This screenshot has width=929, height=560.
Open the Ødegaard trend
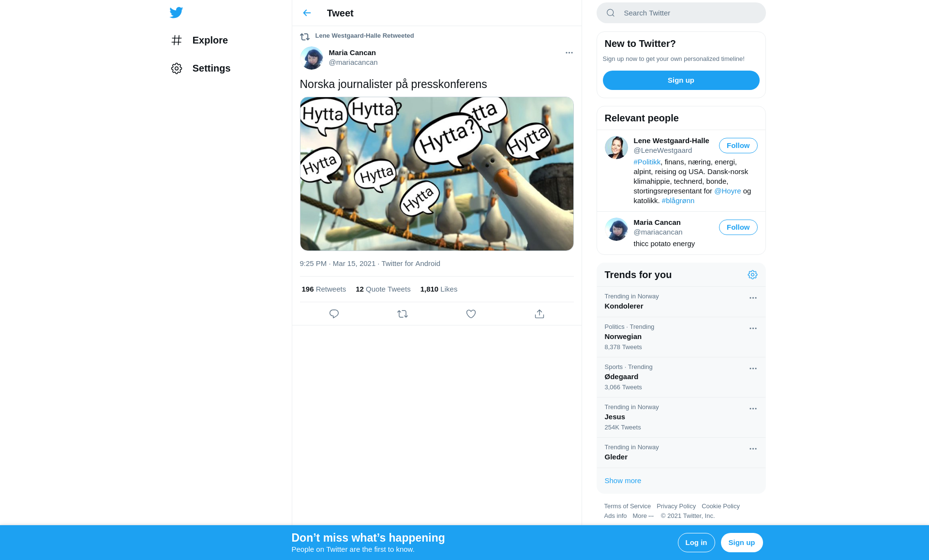[681, 377]
